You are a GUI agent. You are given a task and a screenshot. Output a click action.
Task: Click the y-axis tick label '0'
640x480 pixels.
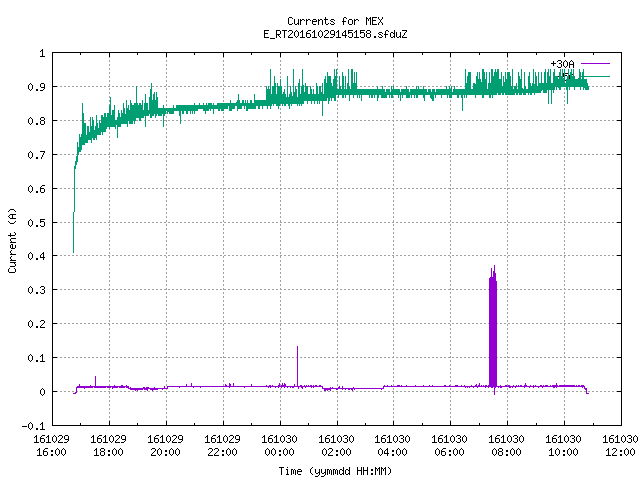pos(42,392)
